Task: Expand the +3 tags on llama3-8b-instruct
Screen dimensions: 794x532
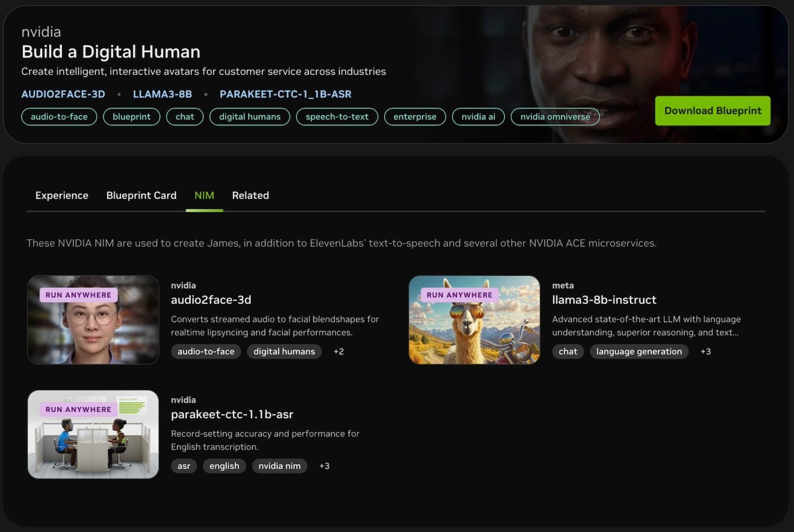Action: (705, 352)
